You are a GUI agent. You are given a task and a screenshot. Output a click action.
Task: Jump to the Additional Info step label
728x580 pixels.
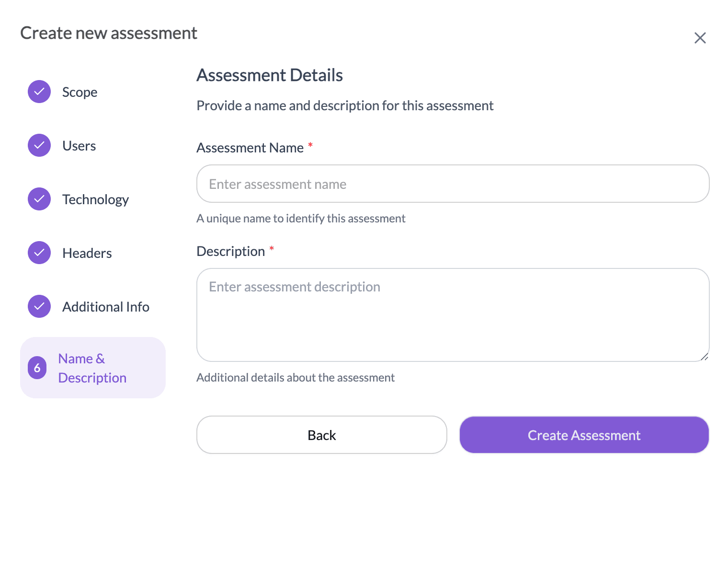pyautogui.click(x=105, y=307)
